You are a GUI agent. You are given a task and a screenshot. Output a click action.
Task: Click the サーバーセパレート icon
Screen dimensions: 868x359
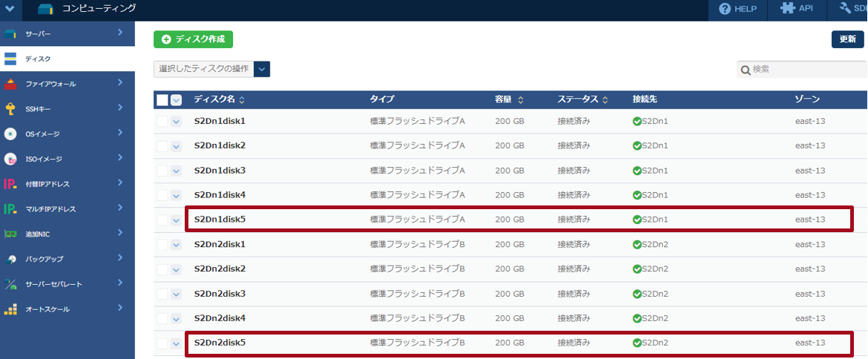(10, 284)
